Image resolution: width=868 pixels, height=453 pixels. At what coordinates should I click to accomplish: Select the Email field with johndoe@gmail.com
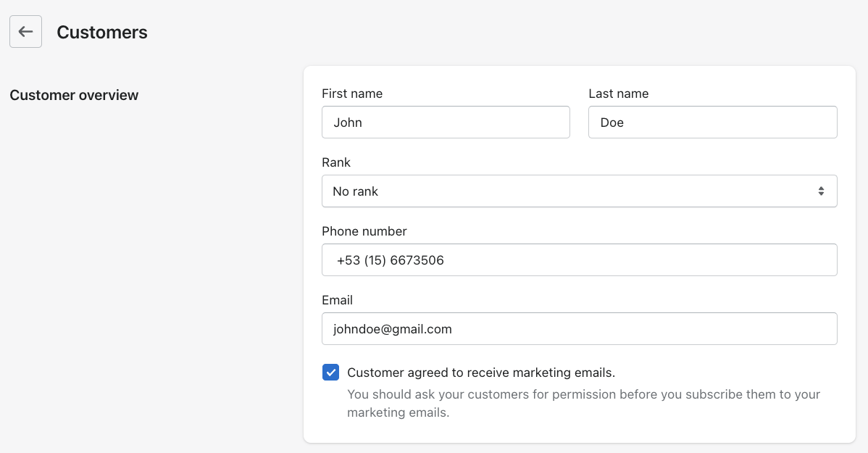pos(578,329)
